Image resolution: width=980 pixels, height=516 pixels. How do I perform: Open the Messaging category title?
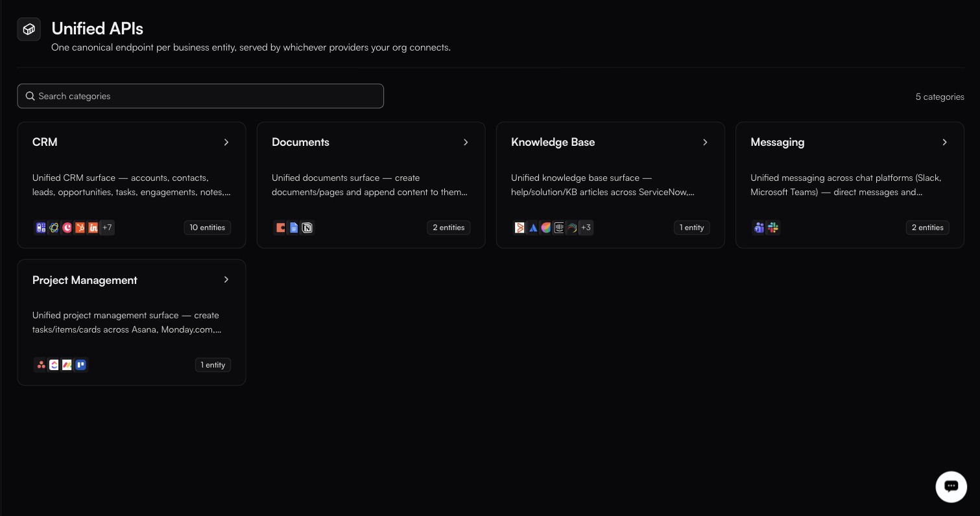pos(777,142)
